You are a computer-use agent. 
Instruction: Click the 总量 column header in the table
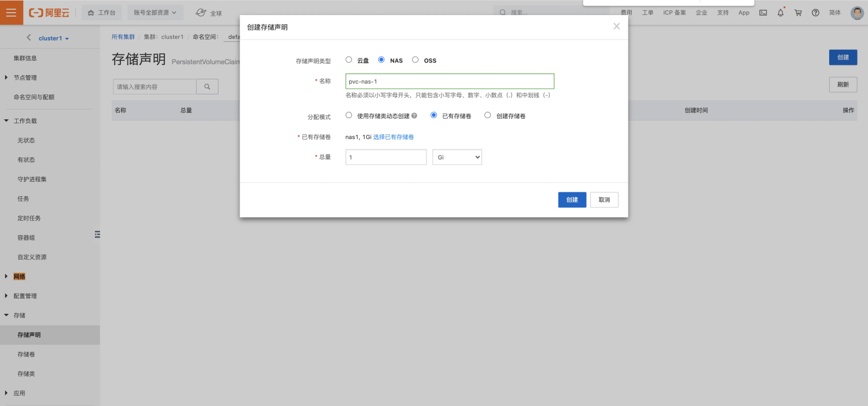pos(186,110)
